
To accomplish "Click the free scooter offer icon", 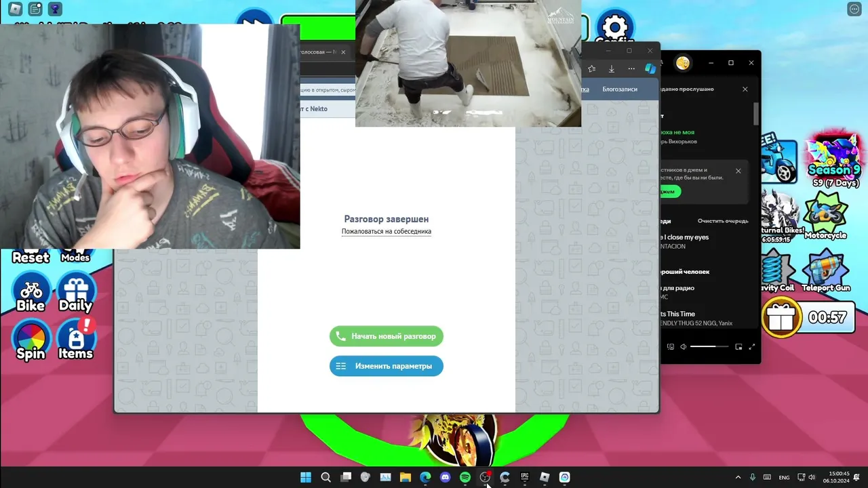I will (780, 159).
